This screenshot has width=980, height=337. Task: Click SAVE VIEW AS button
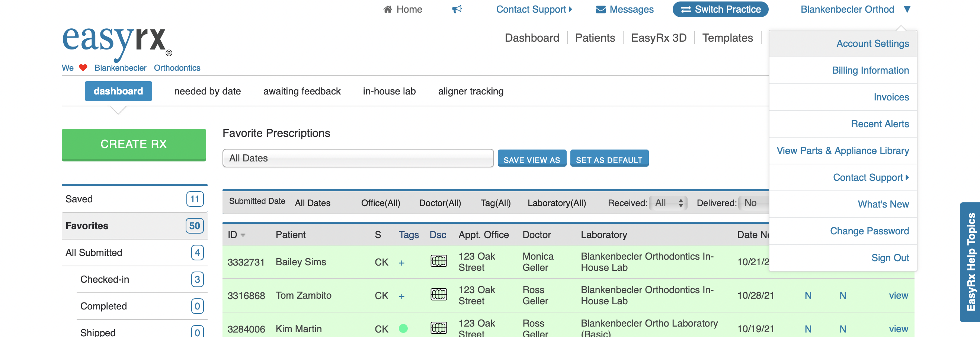pos(531,158)
